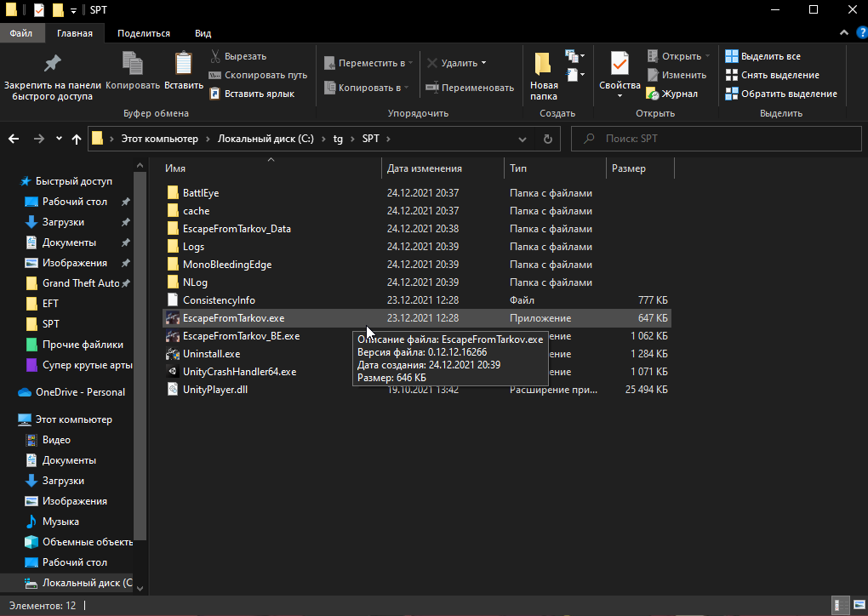Image resolution: width=868 pixels, height=616 pixels.
Task: Select the NLog folder
Action: click(417, 282)
